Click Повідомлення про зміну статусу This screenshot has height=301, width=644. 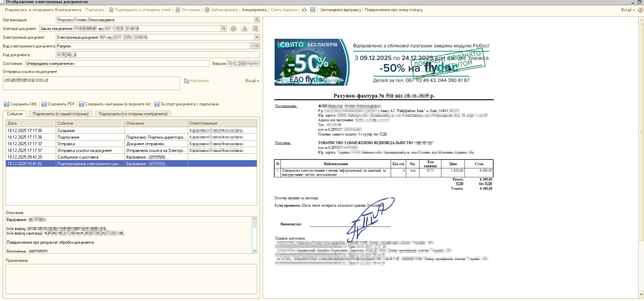393,10
